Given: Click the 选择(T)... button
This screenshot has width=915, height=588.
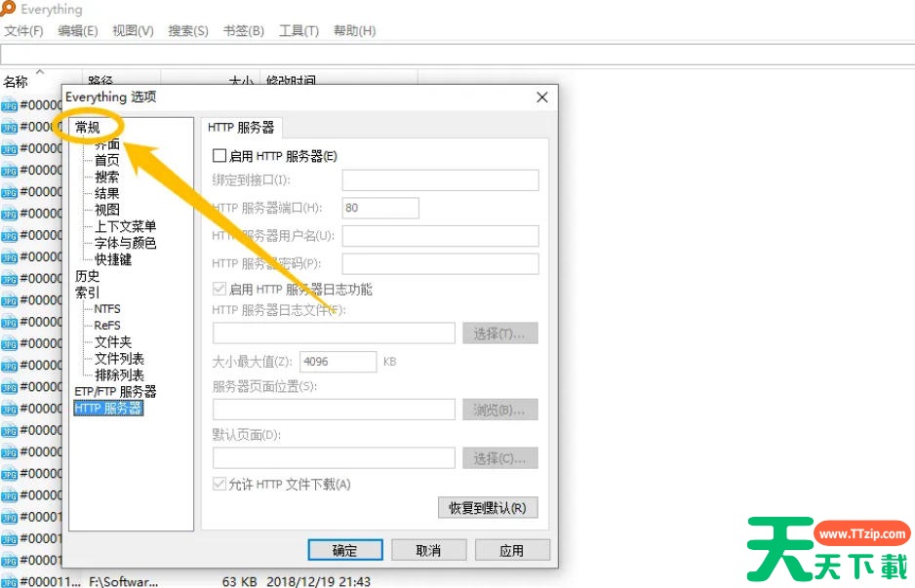Looking at the screenshot, I should point(500,333).
